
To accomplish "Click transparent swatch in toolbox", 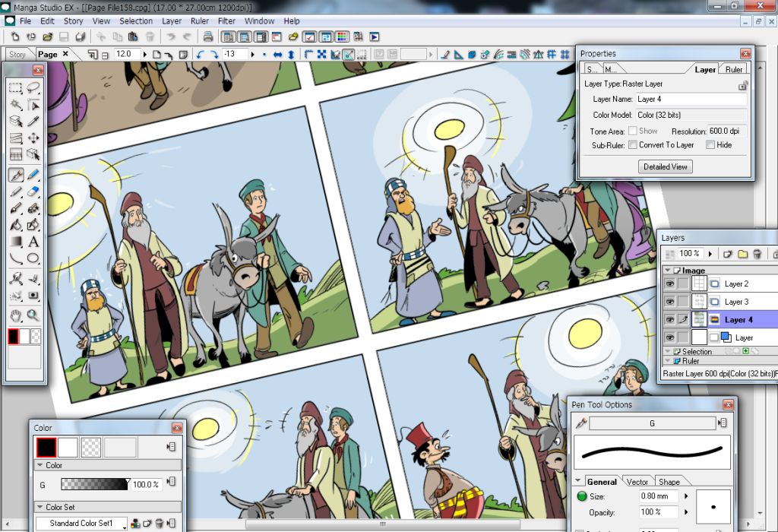I will [36, 337].
